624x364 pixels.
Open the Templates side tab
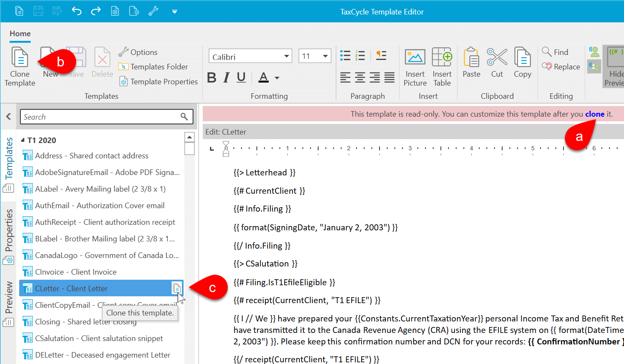pyautogui.click(x=9, y=165)
